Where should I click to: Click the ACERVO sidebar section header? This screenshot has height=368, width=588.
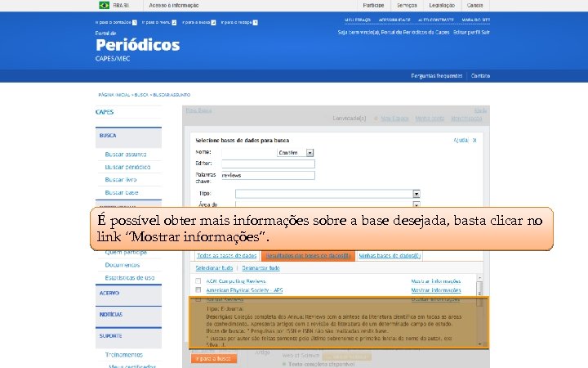pos(129,294)
